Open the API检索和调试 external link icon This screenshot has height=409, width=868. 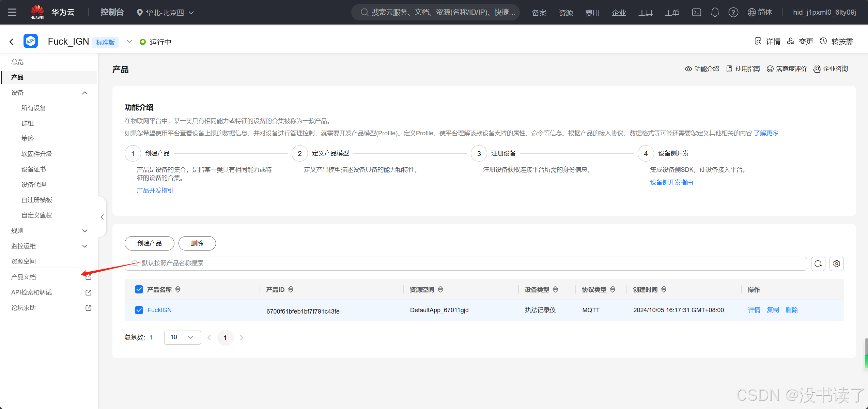click(88, 292)
